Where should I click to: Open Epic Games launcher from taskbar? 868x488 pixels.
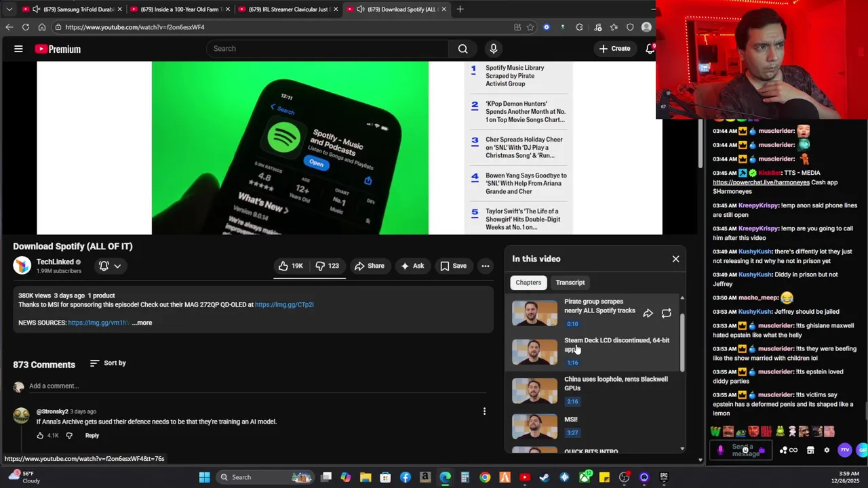[663, 477]
